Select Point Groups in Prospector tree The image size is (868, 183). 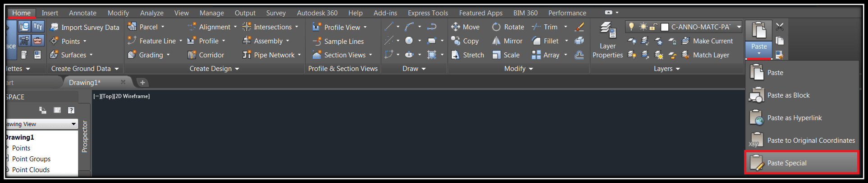pos(31,159)
